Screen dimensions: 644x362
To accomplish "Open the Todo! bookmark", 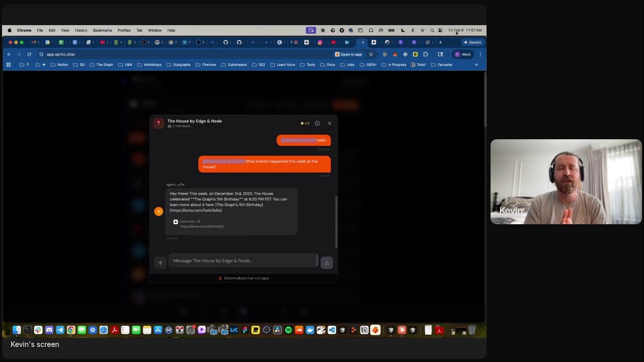I will coord(419,65).
